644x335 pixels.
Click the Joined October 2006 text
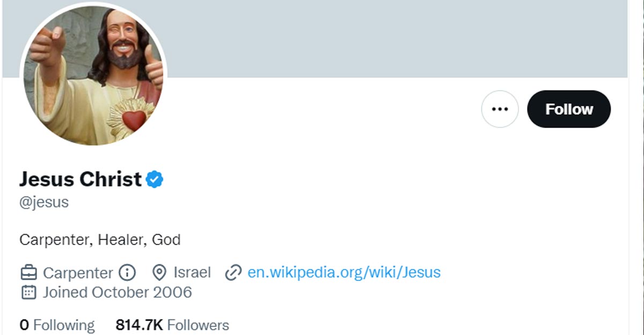pos(117,292)
